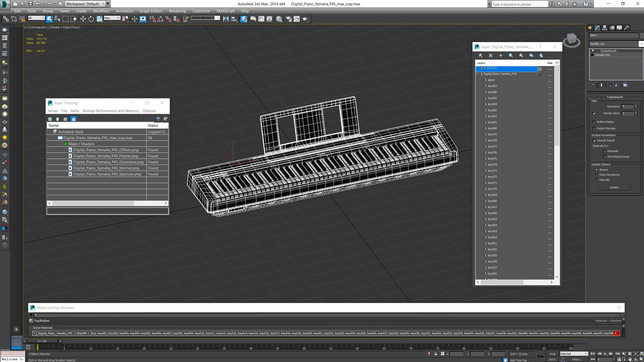Click the Mirror tool
The height and width of the screenshot is (362, 644).
pyautogui.click(x=226, y=19)
